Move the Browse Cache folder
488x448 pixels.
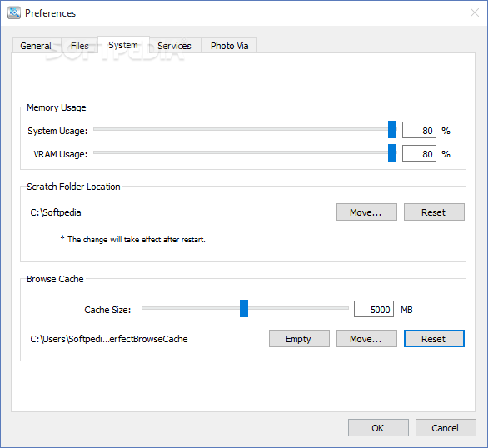click(366, 339)
